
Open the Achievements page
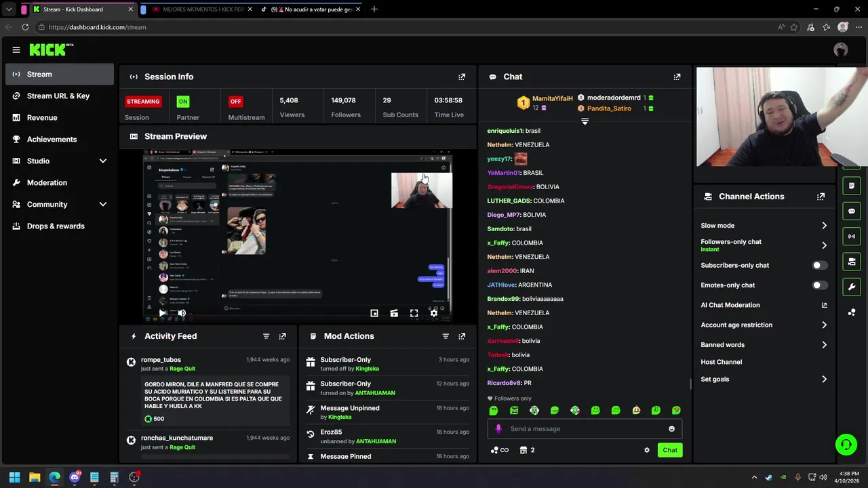click(x=60, y=139)
